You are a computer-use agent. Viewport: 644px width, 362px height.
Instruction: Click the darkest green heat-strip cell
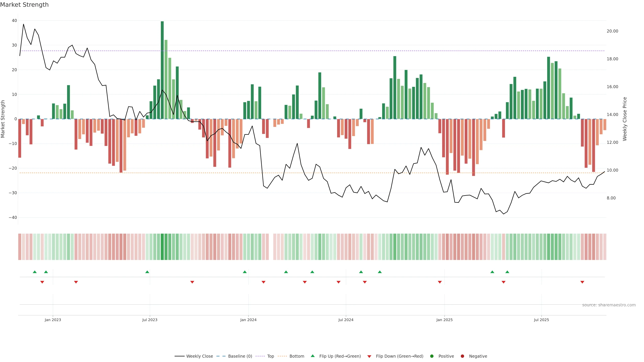coord(162,247)
